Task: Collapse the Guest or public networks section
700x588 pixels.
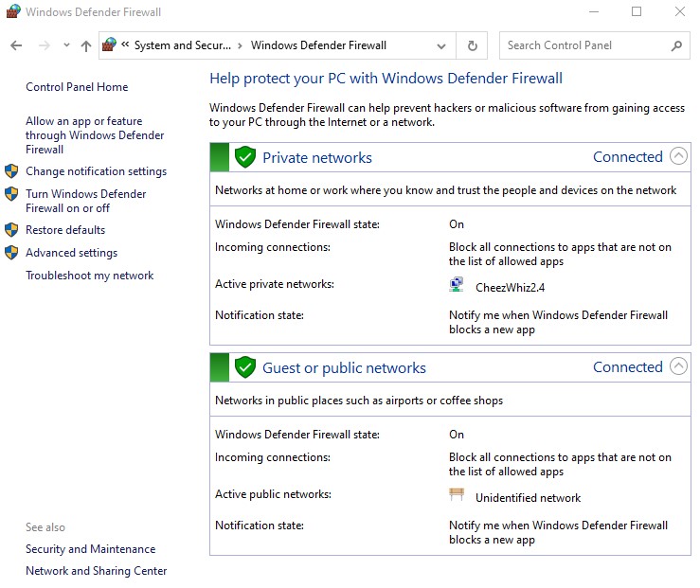Action: [x=678, y=366]
